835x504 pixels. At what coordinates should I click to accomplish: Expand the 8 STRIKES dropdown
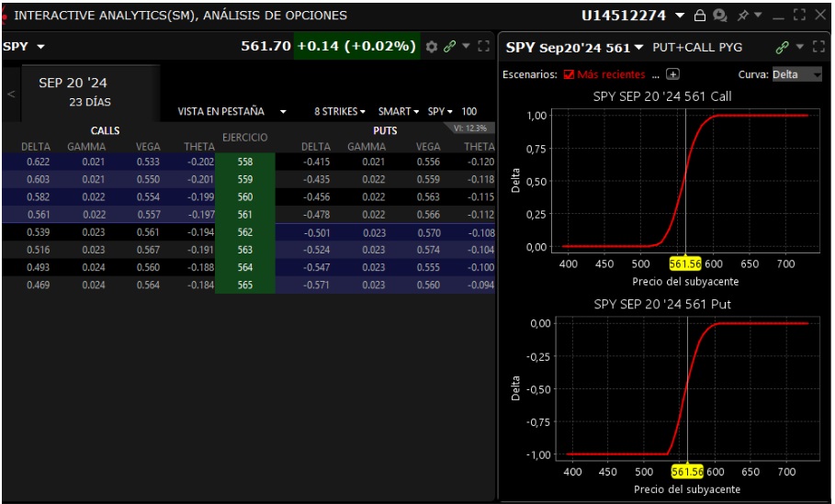coord(340,111)
